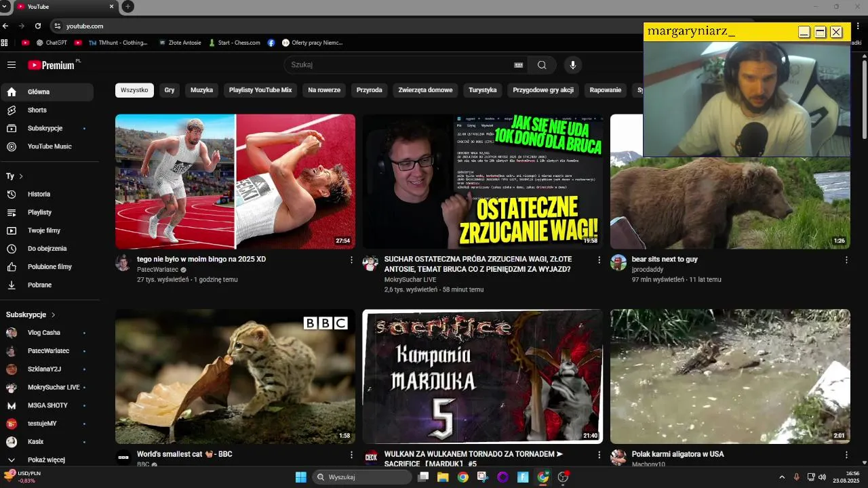Open SzklanaY2J subscription
Screen dimensions: 868x488
pyautogui.click(x=47, y=369)
